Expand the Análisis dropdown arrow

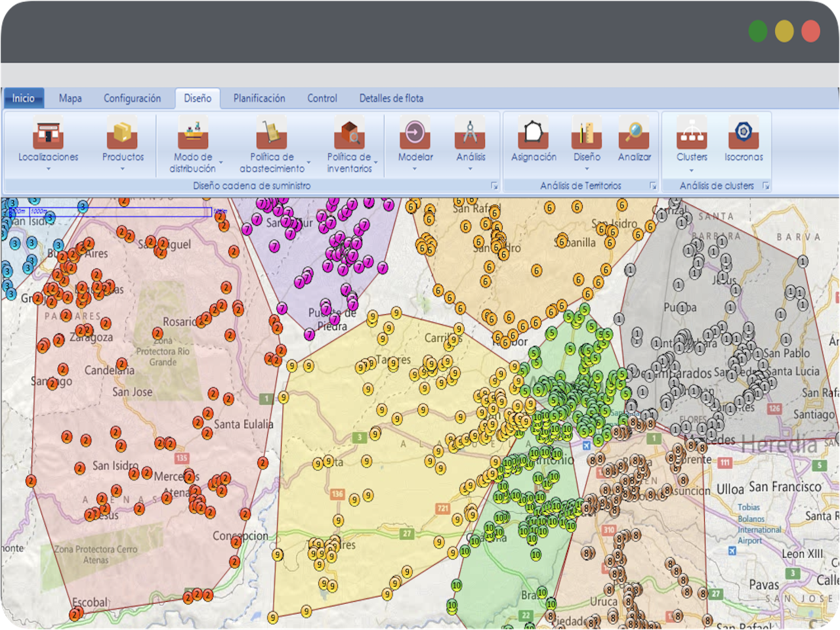(x=471, y=169)
